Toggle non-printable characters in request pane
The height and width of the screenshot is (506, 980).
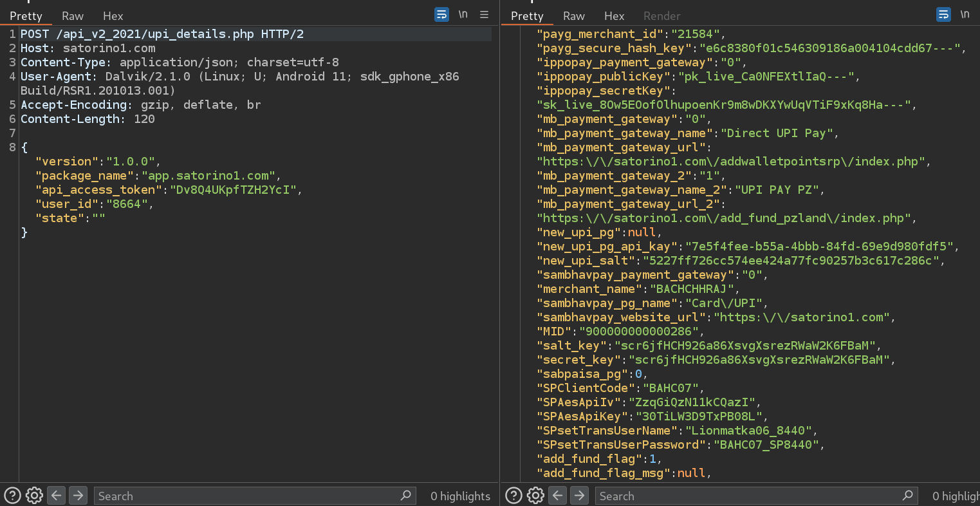463,15
